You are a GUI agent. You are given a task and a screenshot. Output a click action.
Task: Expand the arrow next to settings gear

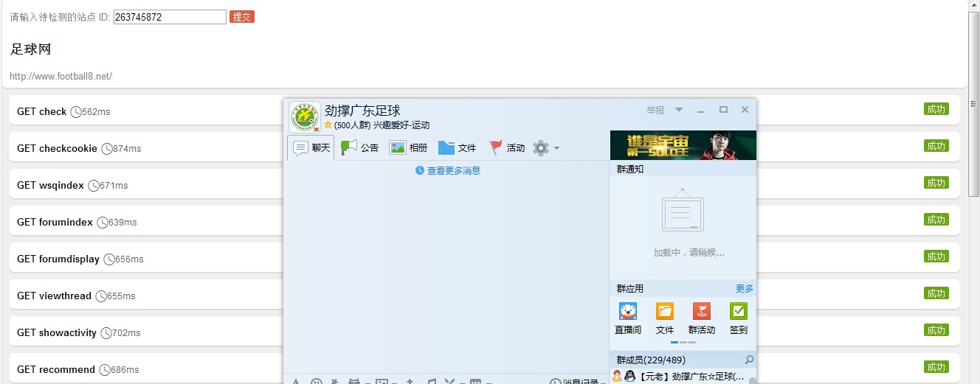556,148
